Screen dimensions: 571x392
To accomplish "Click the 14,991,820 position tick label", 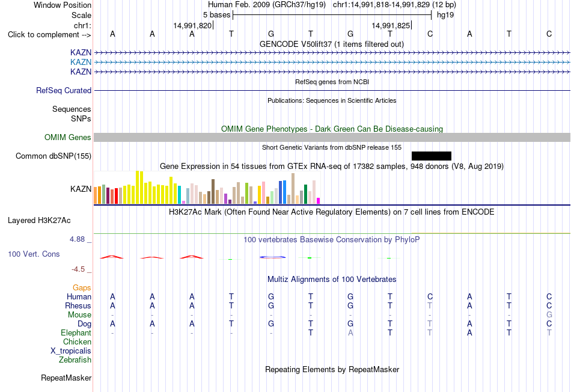I will pos(192,25).
